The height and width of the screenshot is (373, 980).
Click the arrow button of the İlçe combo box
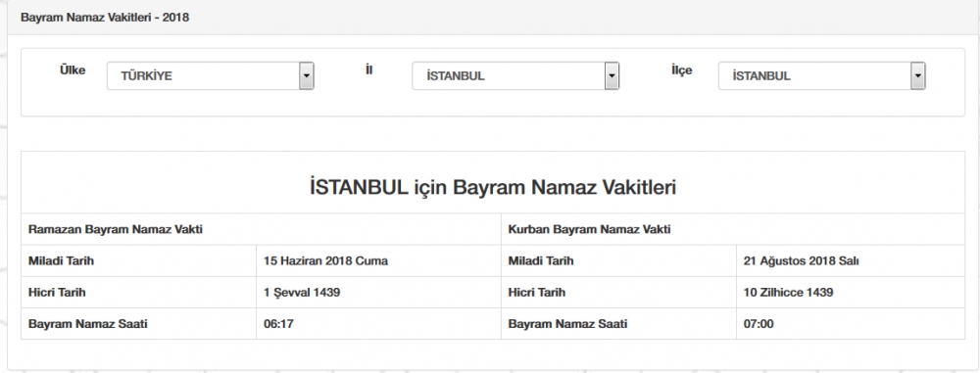click(917, 75)
